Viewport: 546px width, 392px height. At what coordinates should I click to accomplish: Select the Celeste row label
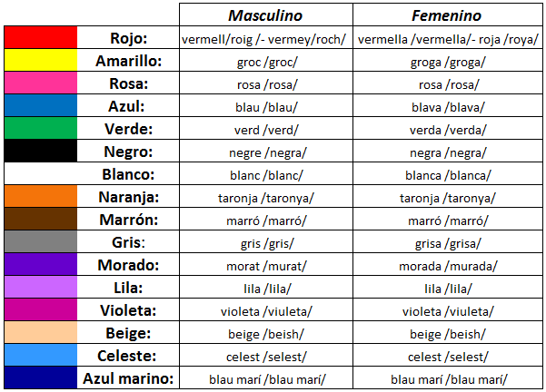tap(128, 356)
